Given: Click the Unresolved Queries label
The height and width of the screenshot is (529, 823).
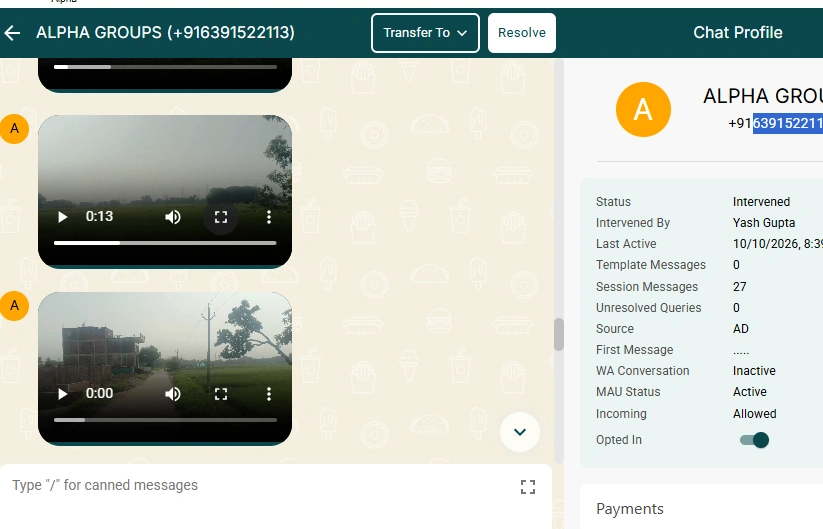Looking at the screenshot, I should pyautogui.click(x=648, y=308).
